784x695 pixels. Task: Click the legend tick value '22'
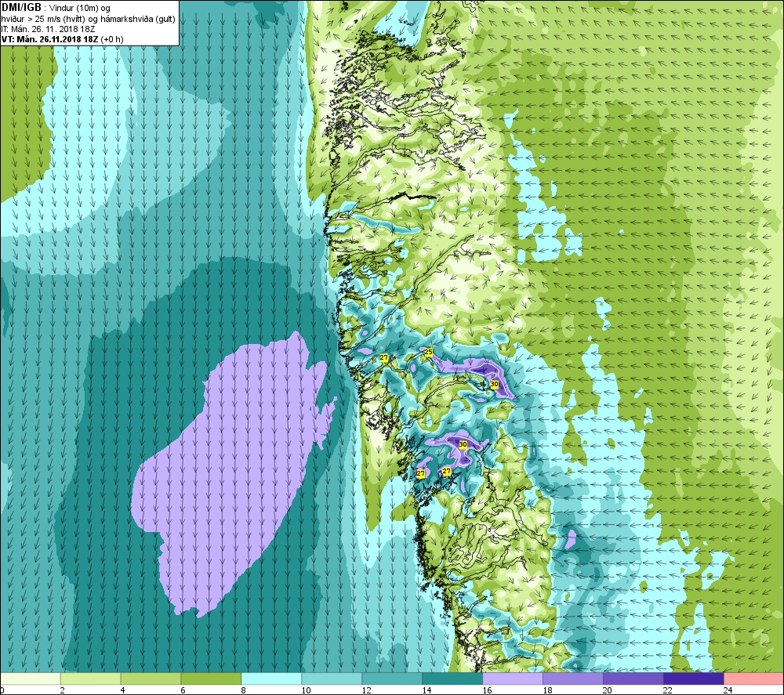click(x=668, y=690)
